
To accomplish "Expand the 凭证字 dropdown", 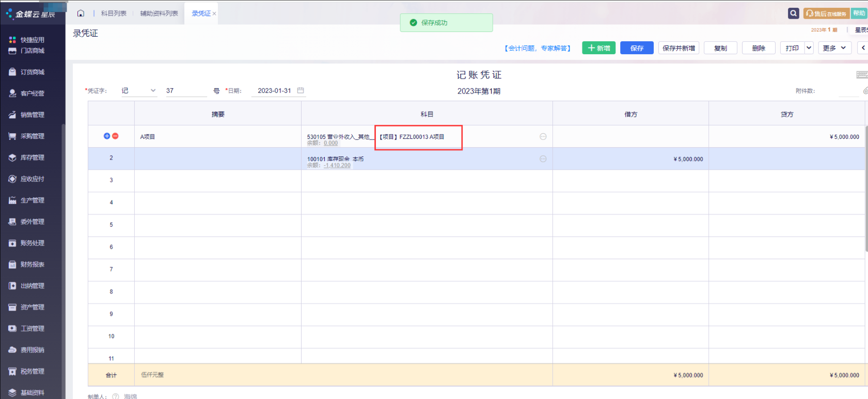I will (x=153, y=91).
